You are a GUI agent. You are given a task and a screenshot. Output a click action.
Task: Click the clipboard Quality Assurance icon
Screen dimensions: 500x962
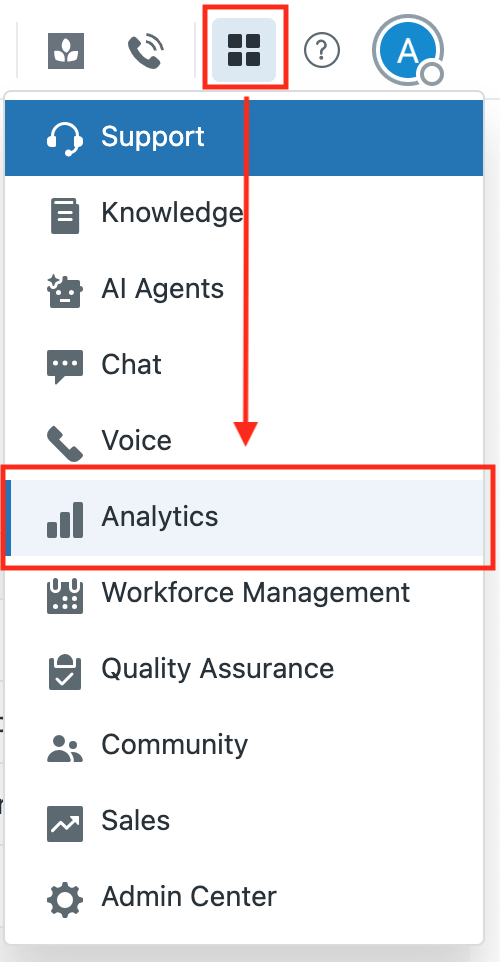point(64,671)
